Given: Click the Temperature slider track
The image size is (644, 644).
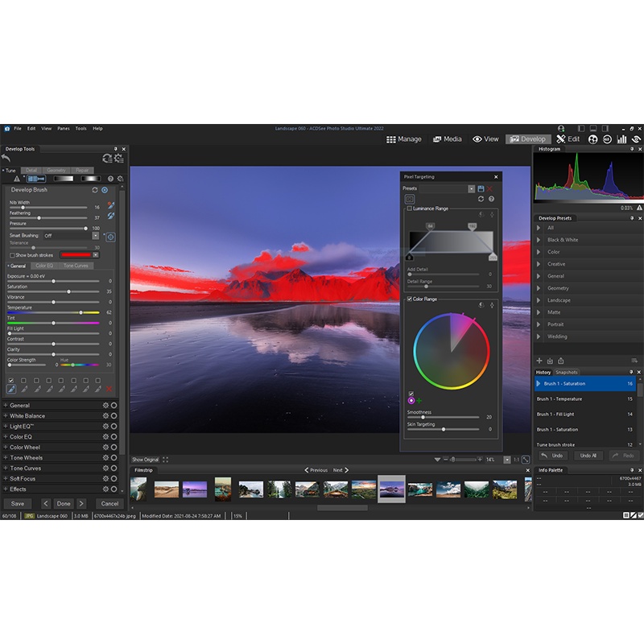Looking at the screenshot, I should coord(53,312).
